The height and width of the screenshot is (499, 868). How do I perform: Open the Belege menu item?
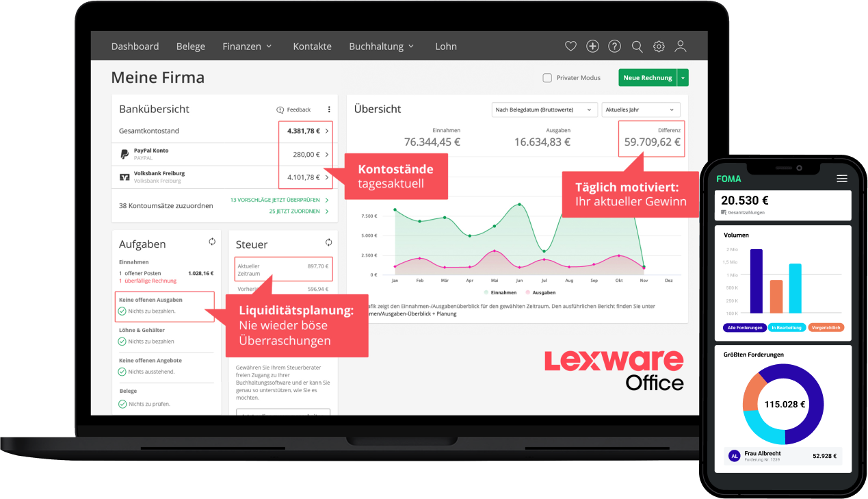click(191, 47)
